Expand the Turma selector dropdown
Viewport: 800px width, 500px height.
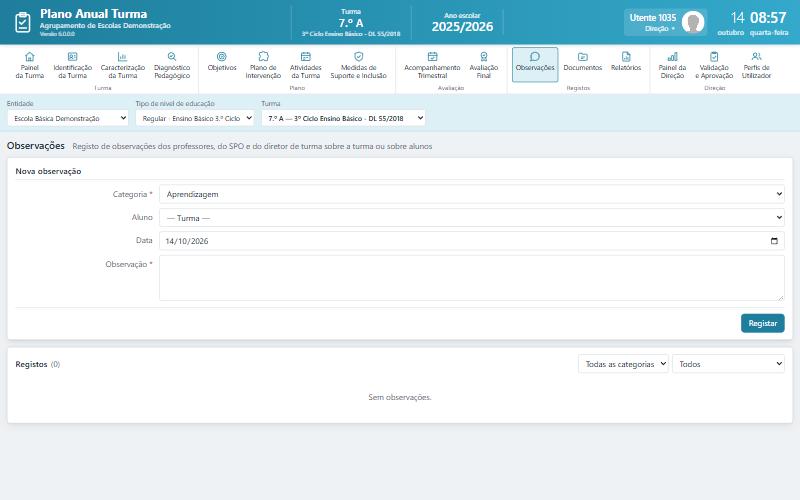coord(343,118)
